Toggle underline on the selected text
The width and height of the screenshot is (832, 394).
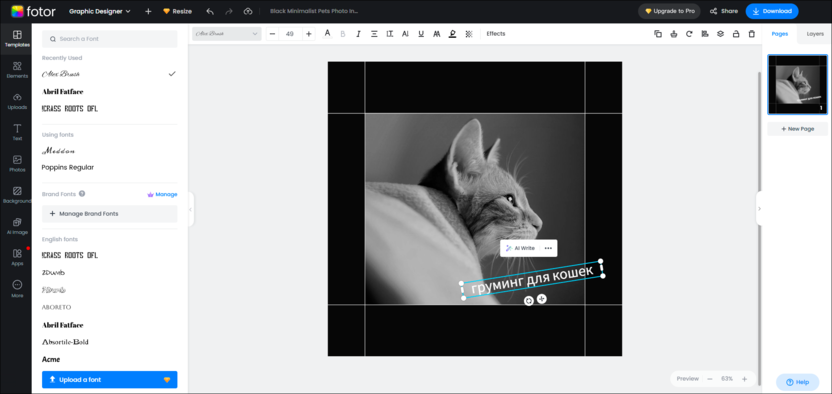[x=421, y=34]
